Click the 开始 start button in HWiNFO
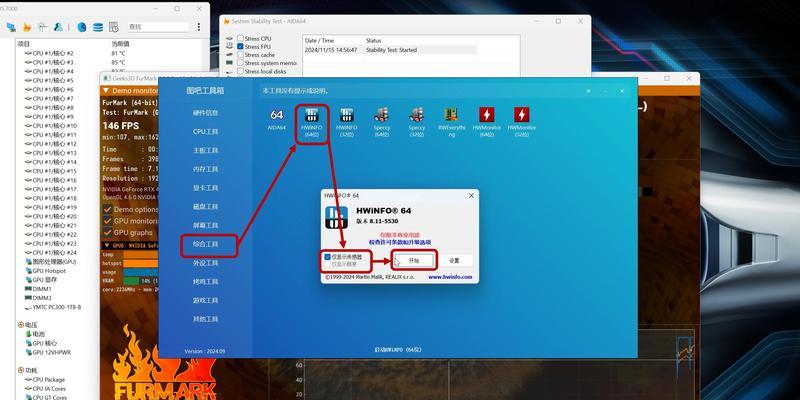800x400 pixels. pos(414,260)
